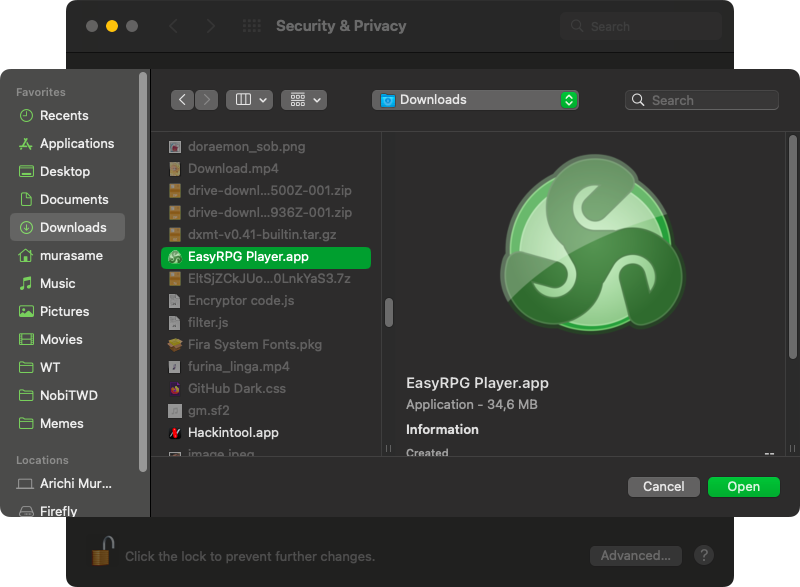Viewport: 800px width, 587px height.
Task: Click the back navigation arrow in file dialog
Action: [x=182, y=100]
